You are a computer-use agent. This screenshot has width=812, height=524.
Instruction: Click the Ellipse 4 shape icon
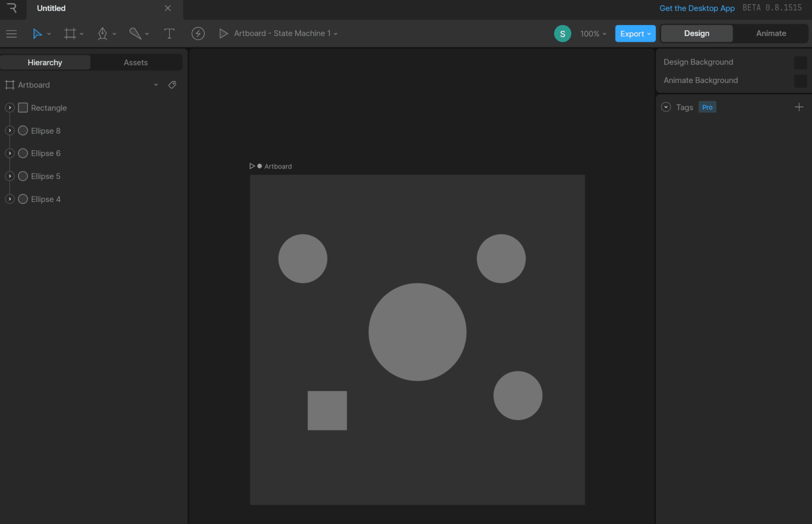(23, 199)
